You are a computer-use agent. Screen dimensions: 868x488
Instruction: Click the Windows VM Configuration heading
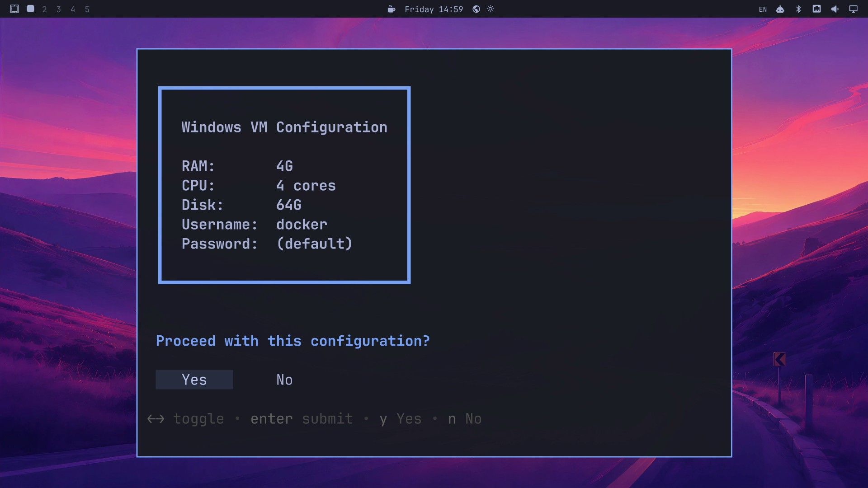point(284,127)
